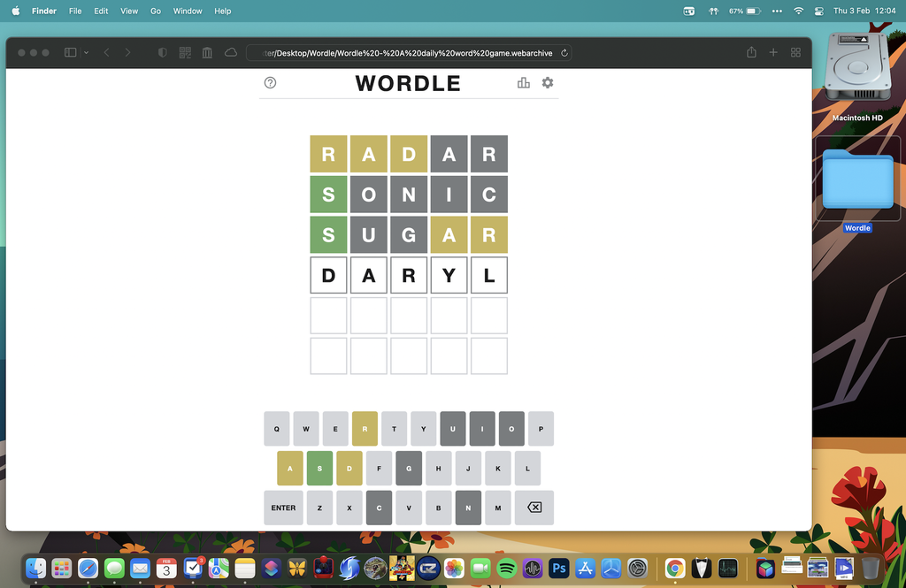Tap the L key on Wordle keyboard
The height and width of the screenshot is (588, 906).
pyautogui.click(x=527, y=468)
